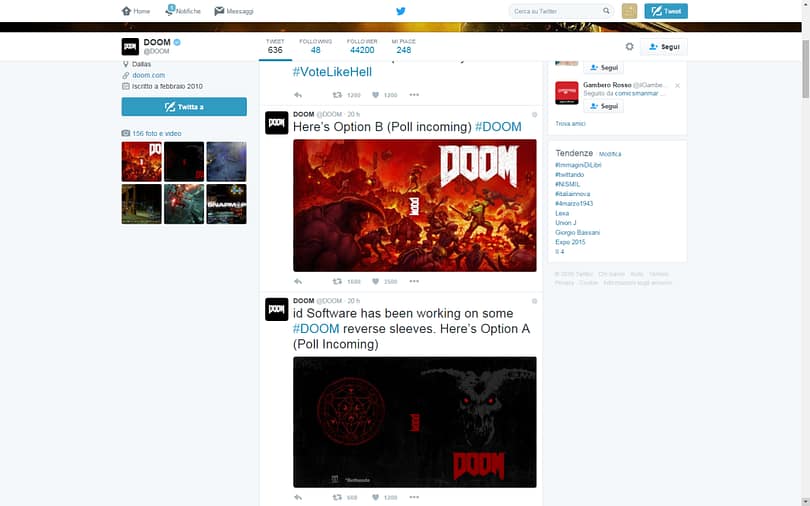This screenshot has height=506, width=810.
Task: Select the TWEET 636 tab
Action: click(275, 46)
